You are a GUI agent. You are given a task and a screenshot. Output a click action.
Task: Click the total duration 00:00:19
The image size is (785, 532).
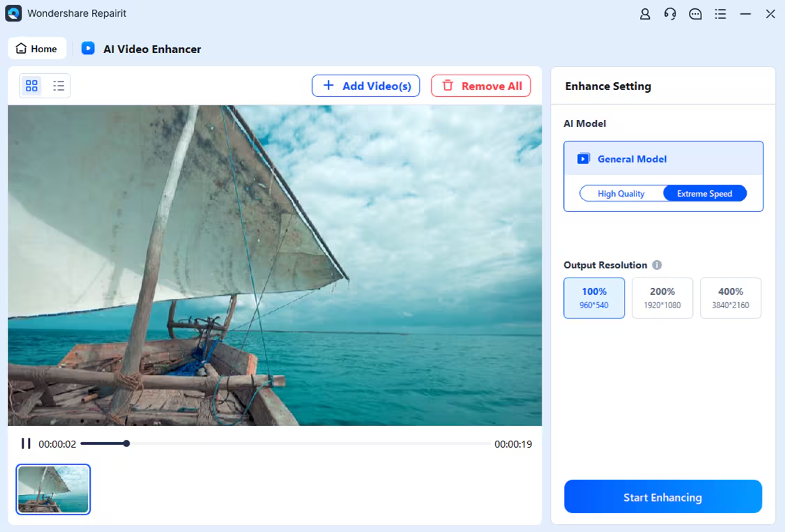coord(513,444)
